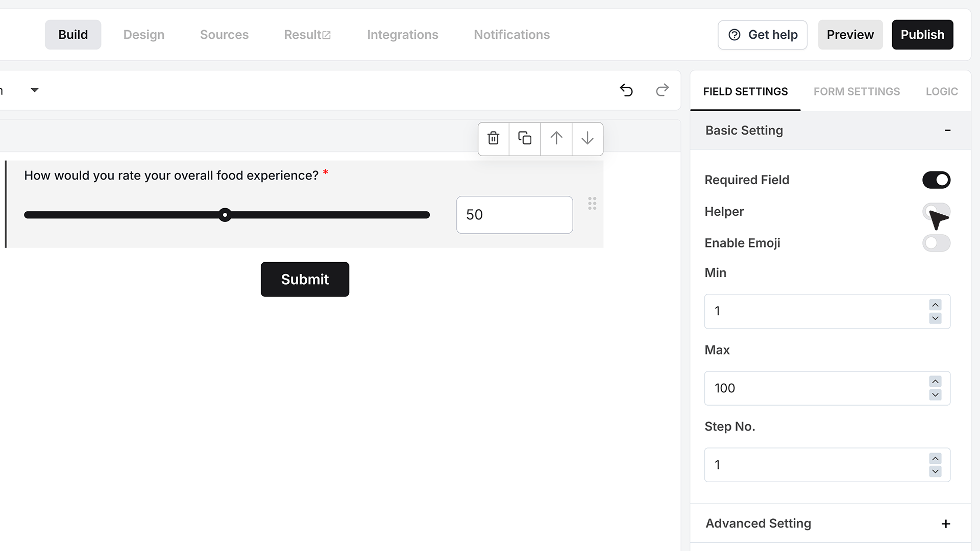980x551 pixels.
Task: Open the Design tab
Action: (144, 35)
